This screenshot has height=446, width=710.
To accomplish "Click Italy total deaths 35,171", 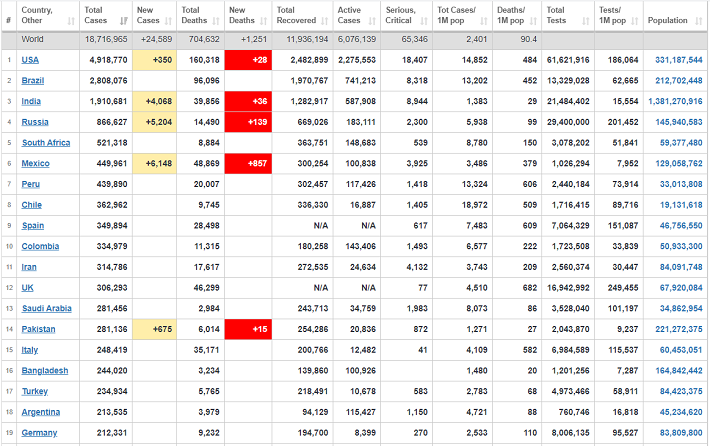I will (x=206, y=350).
